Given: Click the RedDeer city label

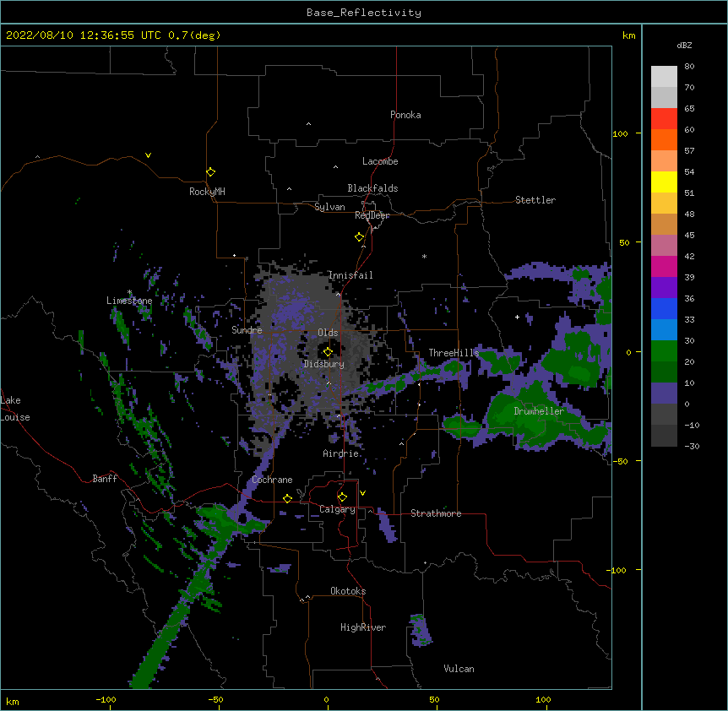Looking at the screenshot, I should point(372,215).
